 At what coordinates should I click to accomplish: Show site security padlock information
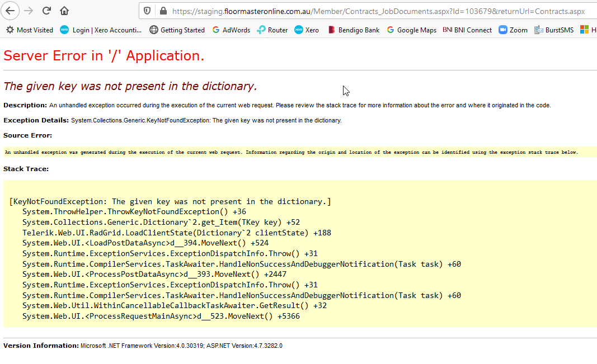(163, 11)
